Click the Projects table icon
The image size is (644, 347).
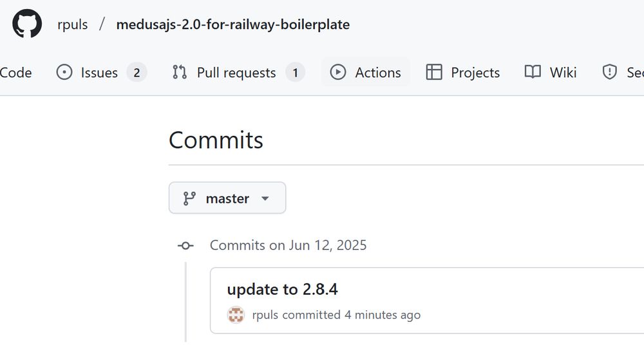(434, 72)
